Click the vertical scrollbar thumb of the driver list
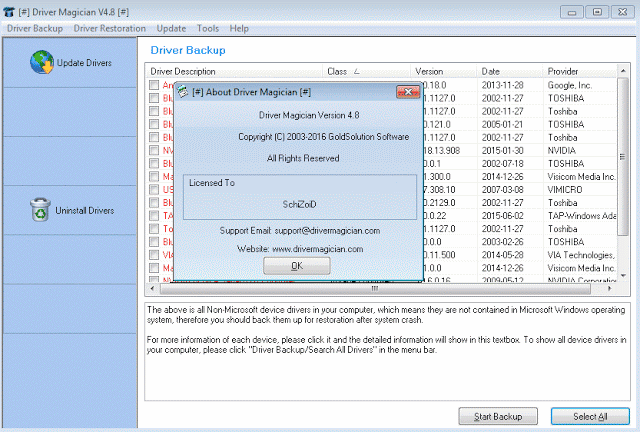The height and width of the screenshot is (432, 640). tap(623, 157)
